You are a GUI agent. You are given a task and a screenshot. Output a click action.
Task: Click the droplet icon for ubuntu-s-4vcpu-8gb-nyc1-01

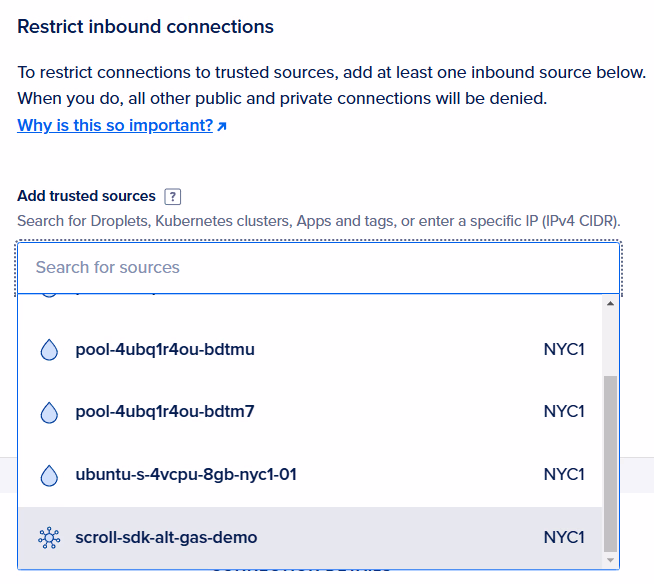[49, 474]
